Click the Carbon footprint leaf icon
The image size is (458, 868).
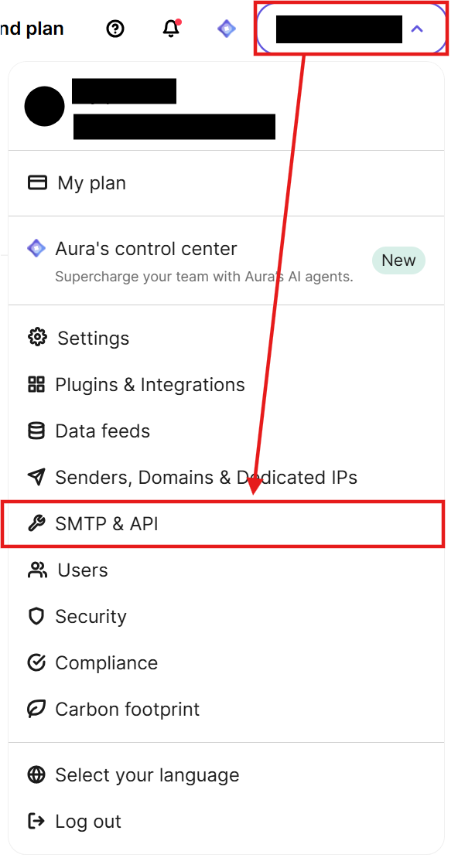36,709
